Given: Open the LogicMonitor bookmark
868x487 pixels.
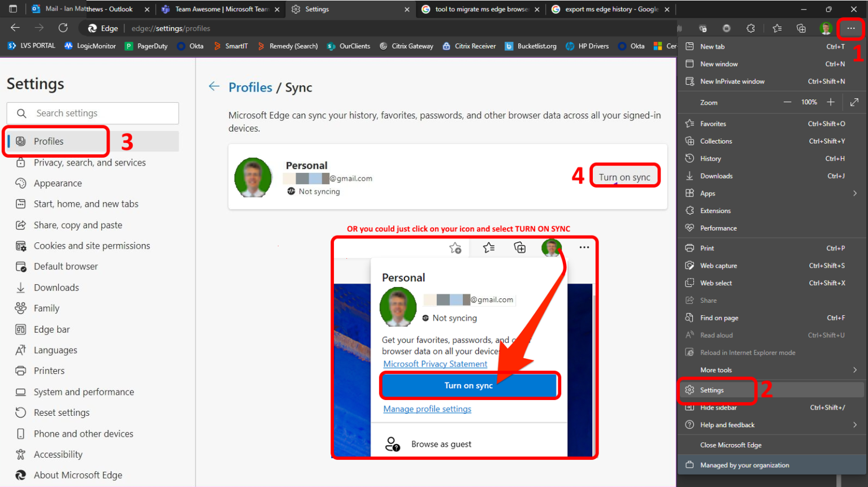Looking at the screenshot, I should click(x=90, y=46).
